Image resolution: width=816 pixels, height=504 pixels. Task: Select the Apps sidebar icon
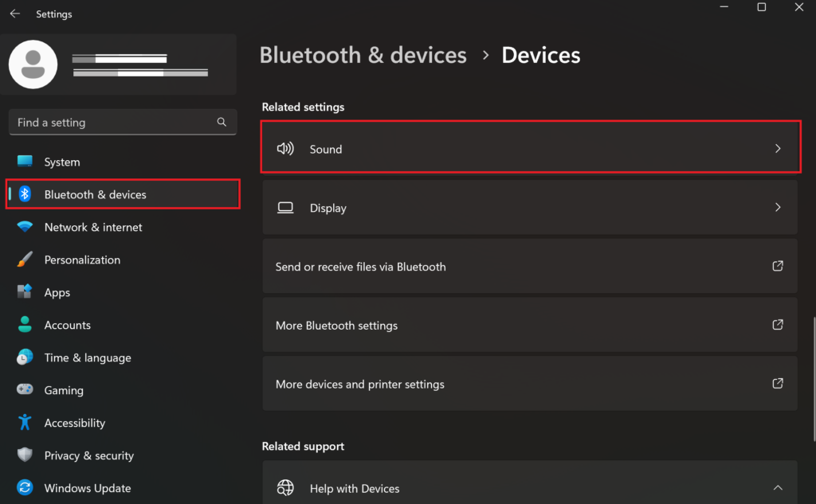[x=25, y=292]
